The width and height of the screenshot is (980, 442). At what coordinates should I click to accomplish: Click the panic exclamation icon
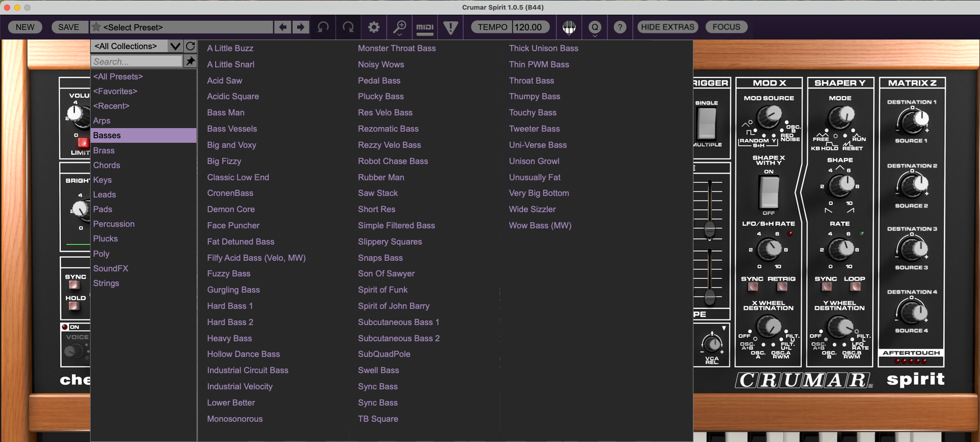(451, 27)
